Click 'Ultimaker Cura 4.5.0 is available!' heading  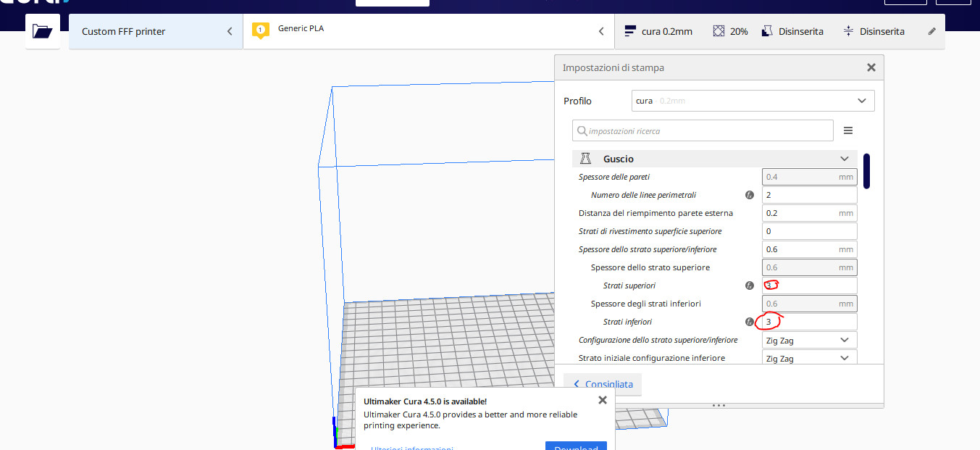point(425,401)
